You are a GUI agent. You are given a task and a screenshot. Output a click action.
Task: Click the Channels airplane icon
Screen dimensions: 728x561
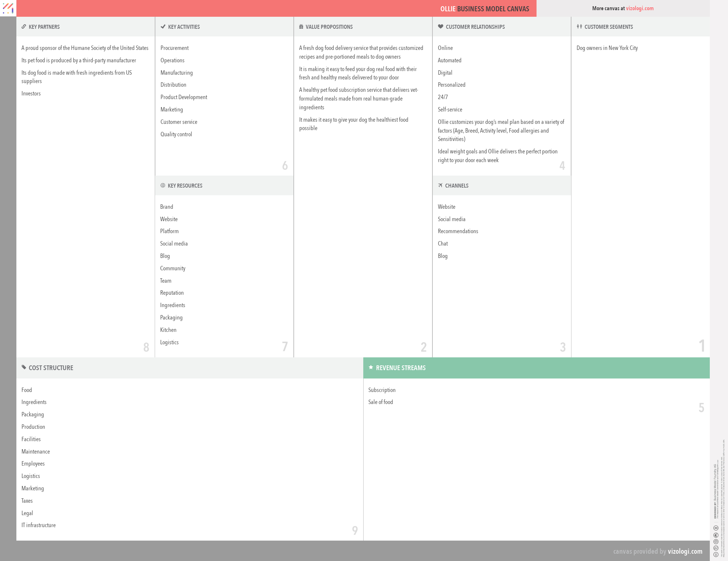(x=440, y=185)
